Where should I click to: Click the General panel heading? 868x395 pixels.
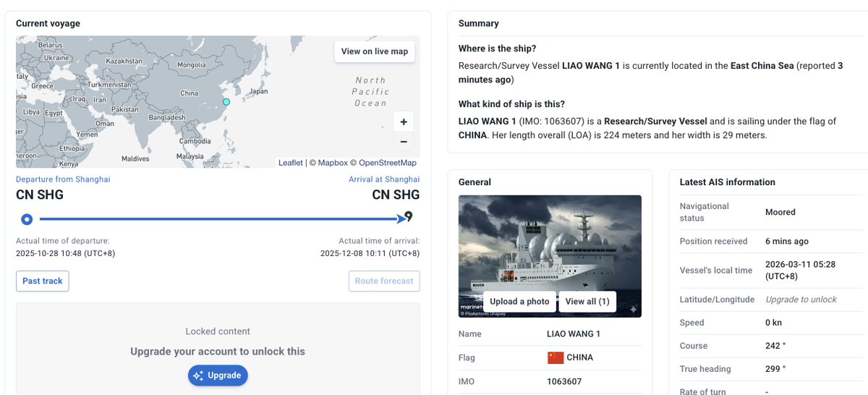click(x=475, y=182)
